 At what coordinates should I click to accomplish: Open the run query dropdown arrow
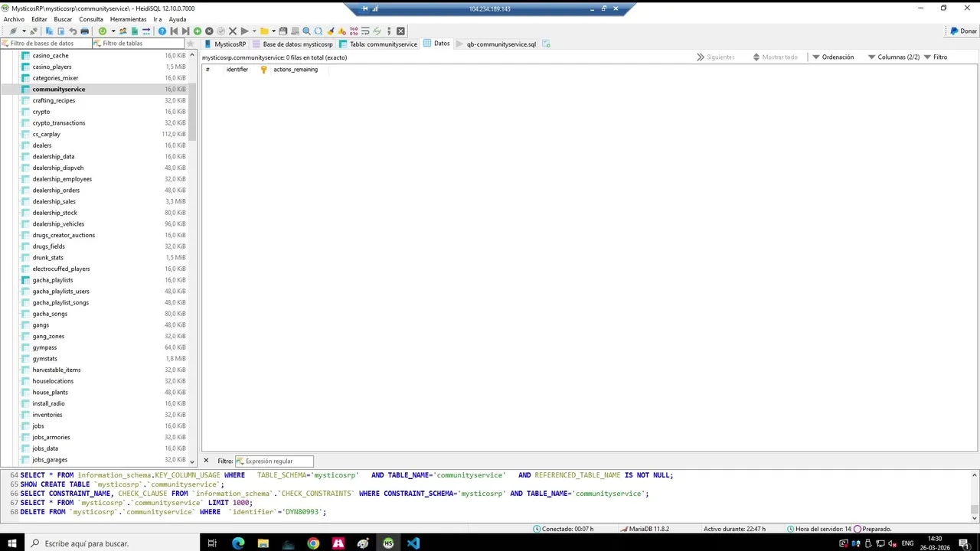[254, 31]
